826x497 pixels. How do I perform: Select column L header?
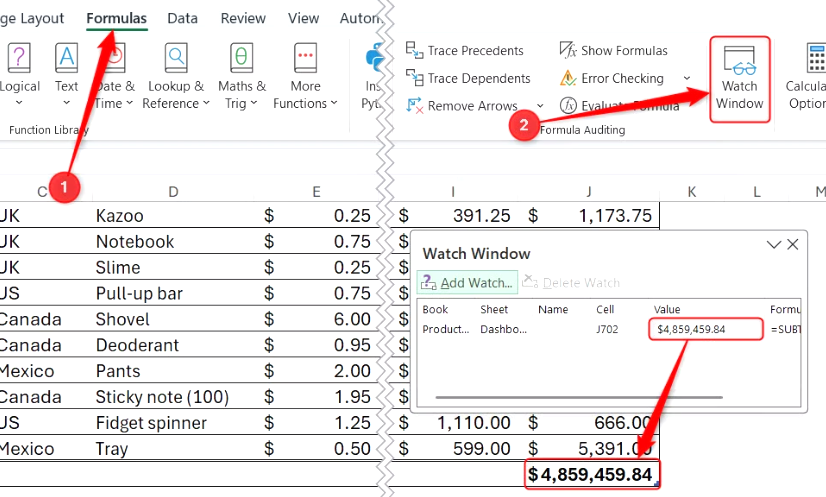pos(756,192)
